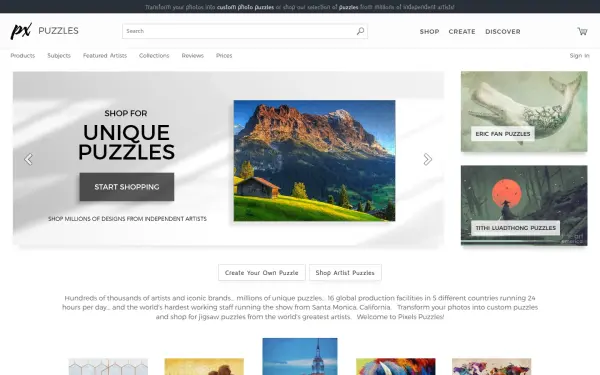
Task: Click the ERIC FAN PUZZLES label
Action: point(503,134)
